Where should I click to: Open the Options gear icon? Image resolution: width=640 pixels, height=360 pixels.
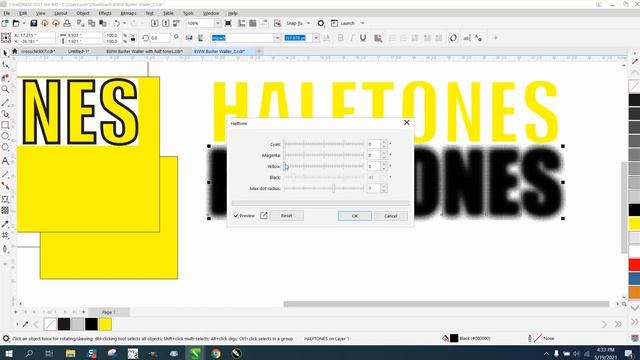tap(321, 23)
